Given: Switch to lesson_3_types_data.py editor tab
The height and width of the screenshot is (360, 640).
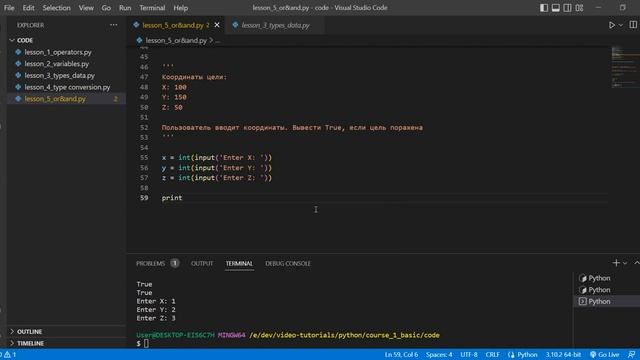Looking at the screenshot, I should click(x=275, y=25).
